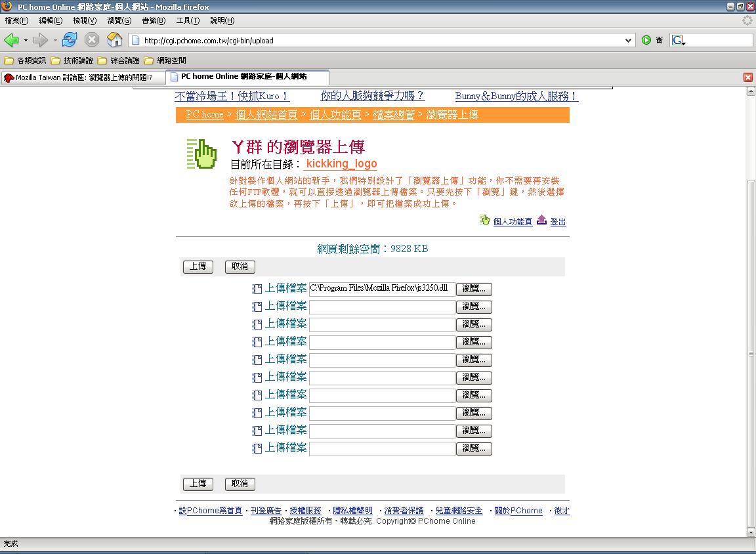
Task: Close the current tab with the red X
Action: pyautogui.click(x=747, y=77)
